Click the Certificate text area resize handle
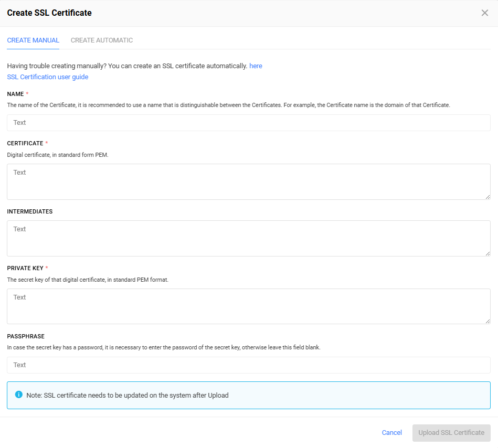 488,197
